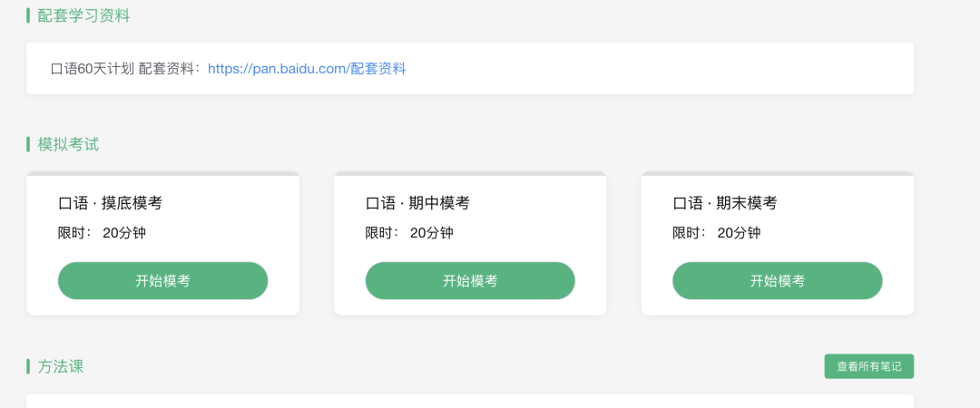Select the 口语 · 期末模考 card title
Image resolution: width=980 pixels, height=408 pixels.
coord(725,203)
